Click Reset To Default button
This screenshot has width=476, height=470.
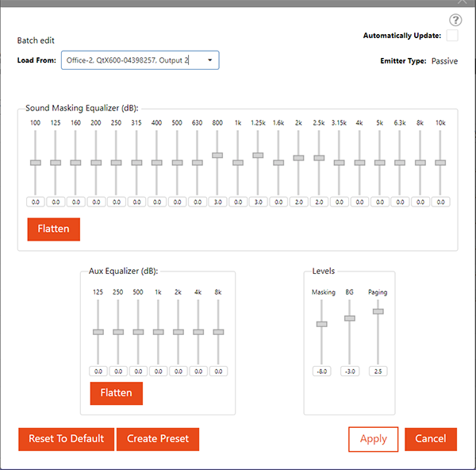66,439
